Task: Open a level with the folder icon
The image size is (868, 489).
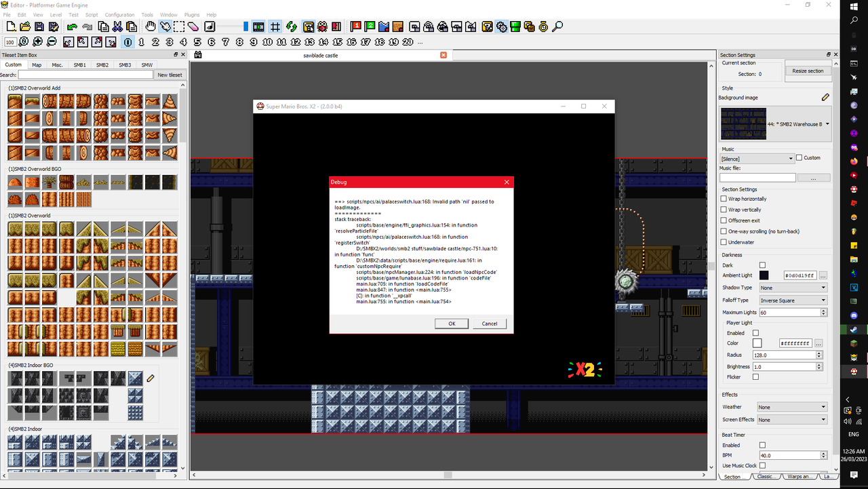Action: click(25, 26)
